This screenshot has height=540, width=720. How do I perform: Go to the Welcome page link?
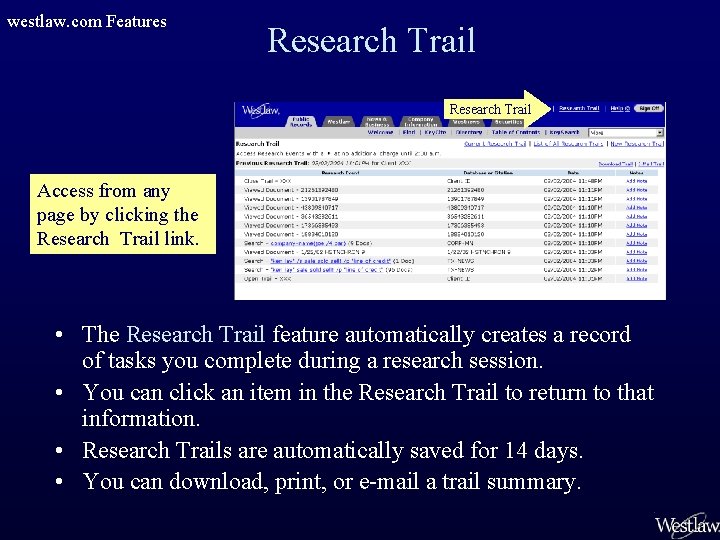click(x=380, y=132)
